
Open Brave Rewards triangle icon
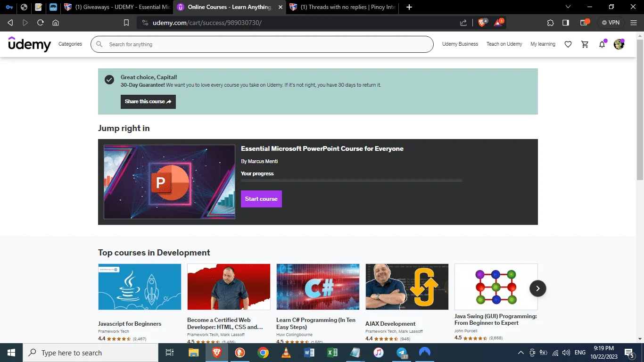(x=498, y=22)
